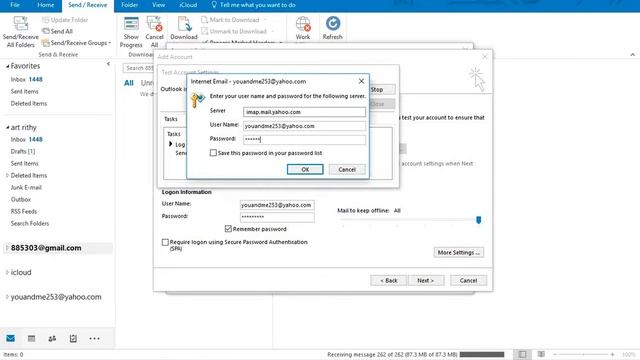Expand the youandme253@yahoo.com account
Screen dimensions: 640x360
coord(7,297)
